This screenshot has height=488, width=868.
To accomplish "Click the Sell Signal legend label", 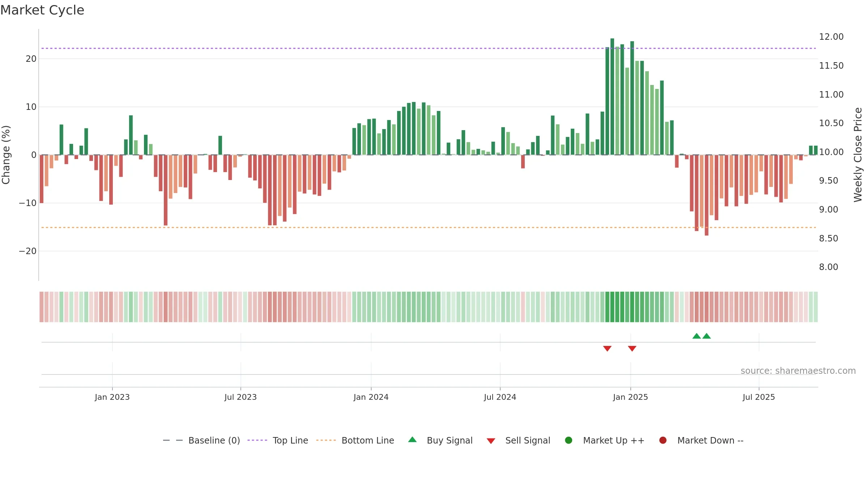I will coord(528,440).
